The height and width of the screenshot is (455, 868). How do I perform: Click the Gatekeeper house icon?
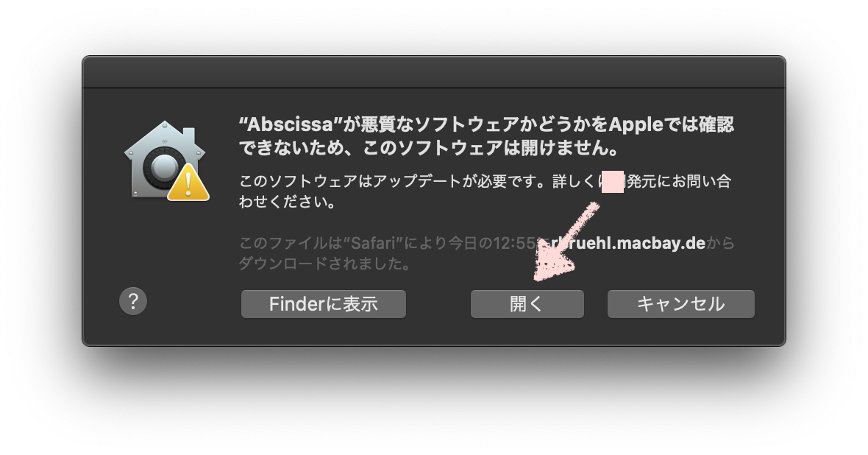pos(165,160)
